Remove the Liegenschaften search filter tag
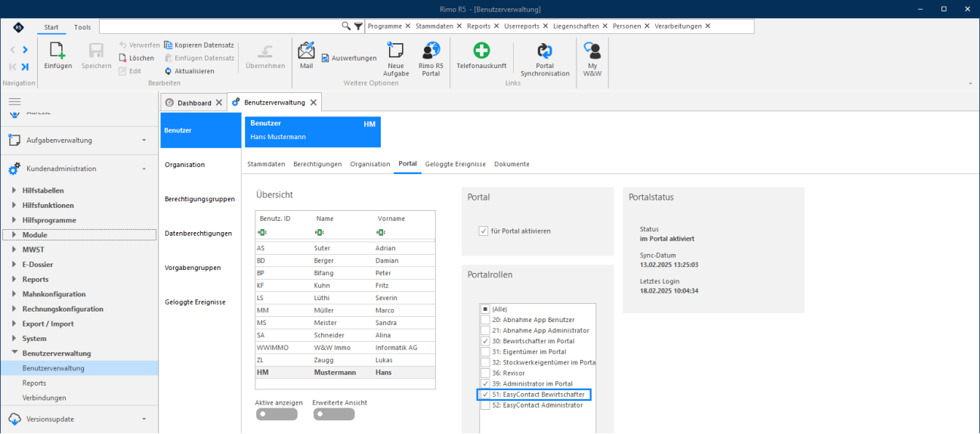 pos(604,26)
